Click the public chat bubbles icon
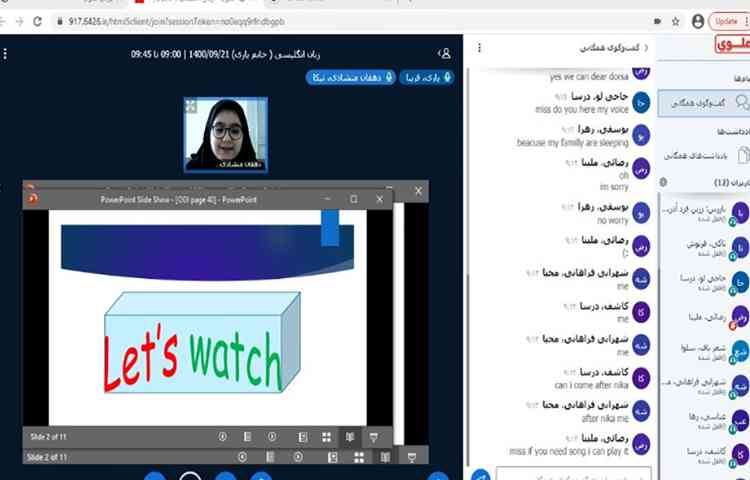750x480 pixels. tap(743, 102)
